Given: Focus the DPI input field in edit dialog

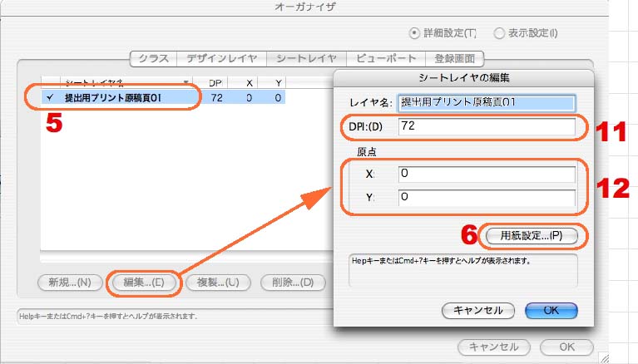Looking at the screenshot, I should (x=486, y=126).
